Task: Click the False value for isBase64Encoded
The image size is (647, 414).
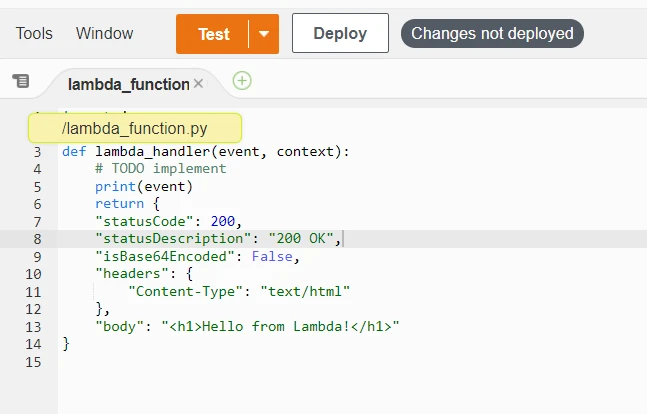Action: pos(274,256)
